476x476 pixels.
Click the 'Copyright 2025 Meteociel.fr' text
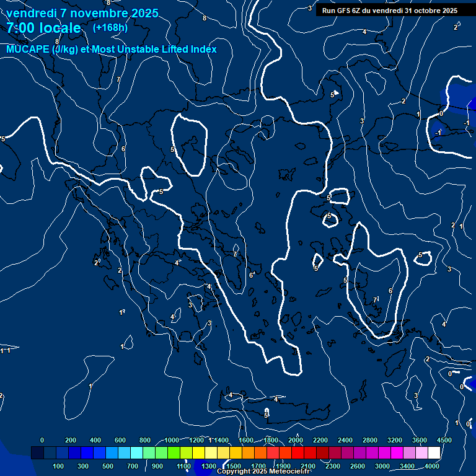pos(263,471)
